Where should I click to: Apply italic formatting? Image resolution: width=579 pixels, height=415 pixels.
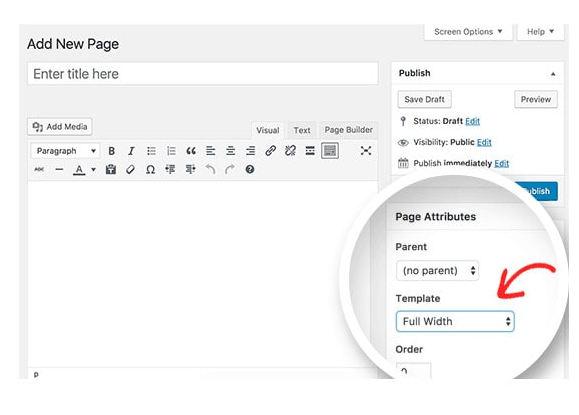[x=131, y=151]
